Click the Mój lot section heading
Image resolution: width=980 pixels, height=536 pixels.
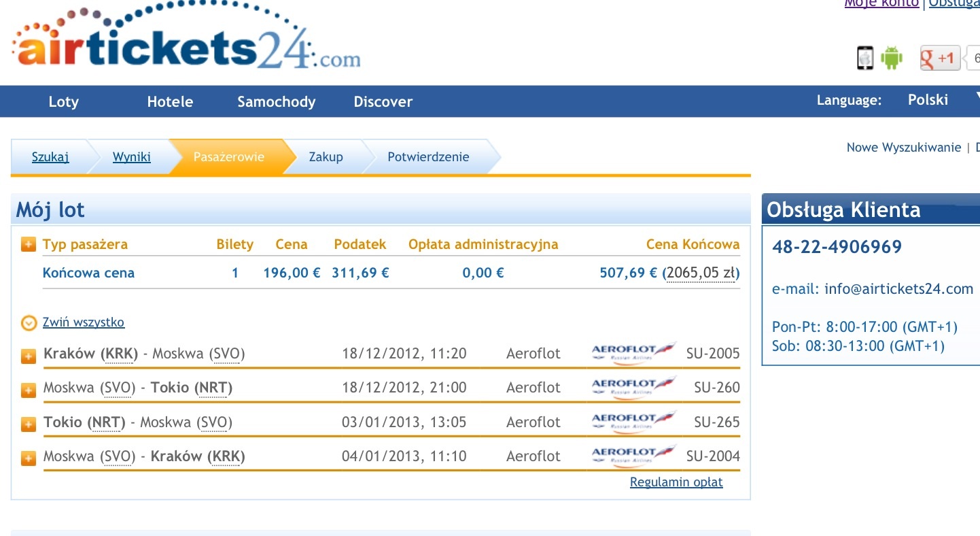coord(50,210)
